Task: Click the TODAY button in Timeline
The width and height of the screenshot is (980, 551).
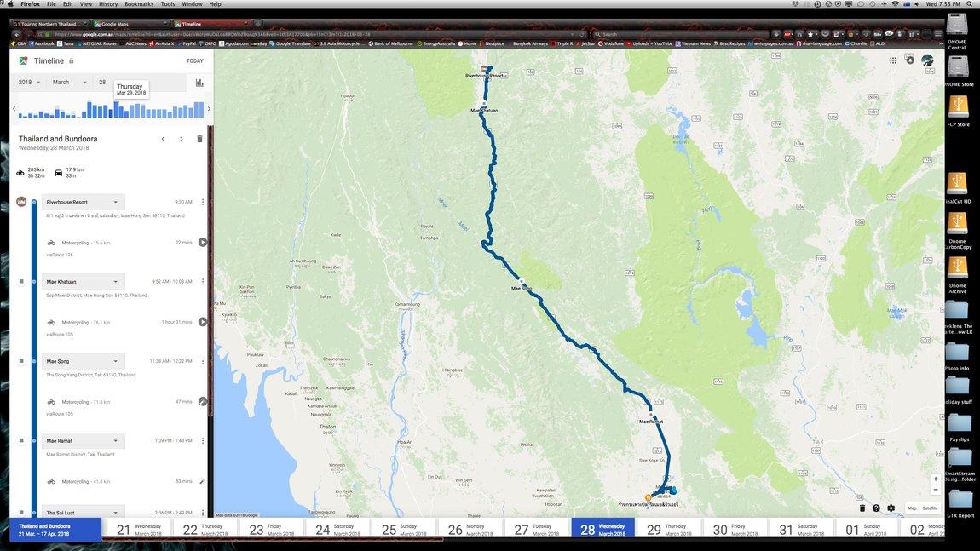Action: tap(195, 61)
